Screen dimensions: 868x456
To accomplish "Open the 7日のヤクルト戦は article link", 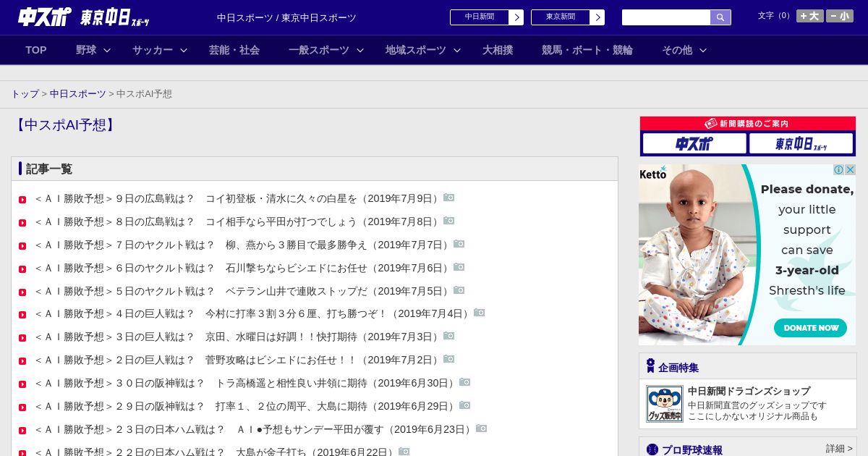I will tap(242, 245).
